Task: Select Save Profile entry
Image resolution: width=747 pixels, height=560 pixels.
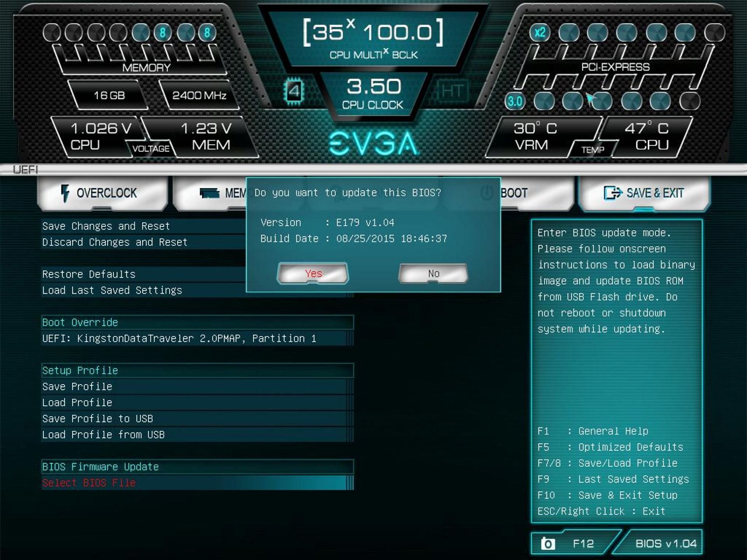Action: (198, 387)
